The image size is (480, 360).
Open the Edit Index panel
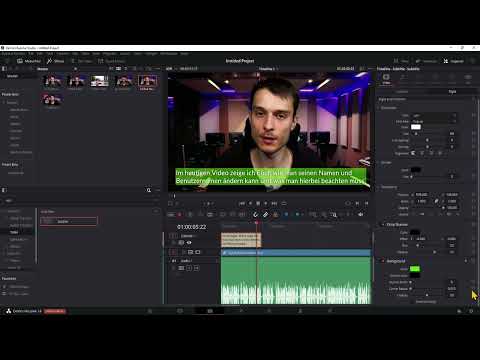pyautogui.click(x=81, y=61)
